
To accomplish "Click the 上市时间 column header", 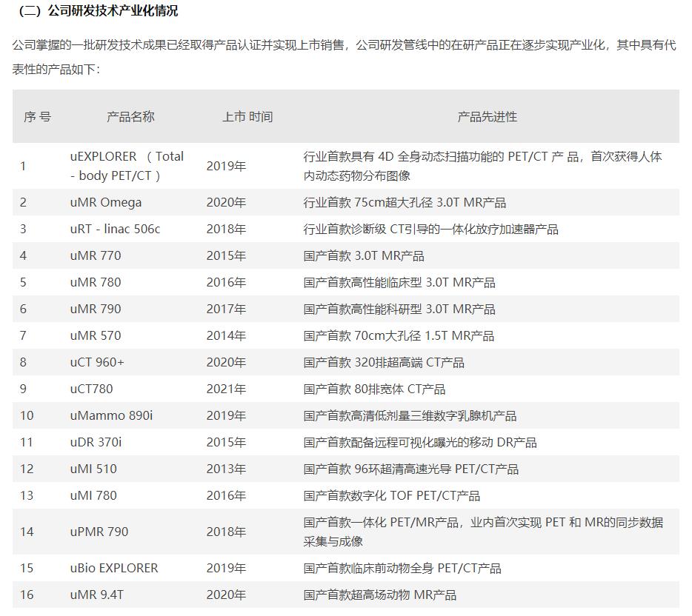I will point(247,116).
